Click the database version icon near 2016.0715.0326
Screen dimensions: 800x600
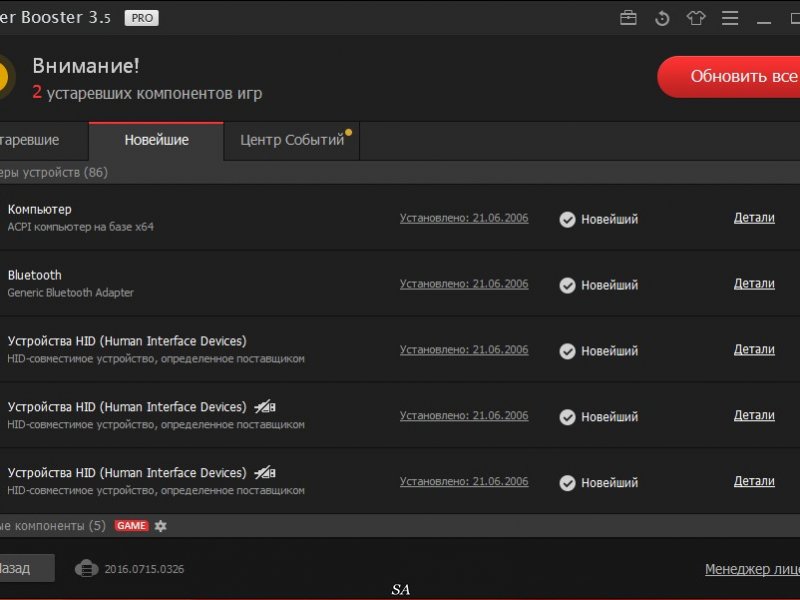pos(87,568)
